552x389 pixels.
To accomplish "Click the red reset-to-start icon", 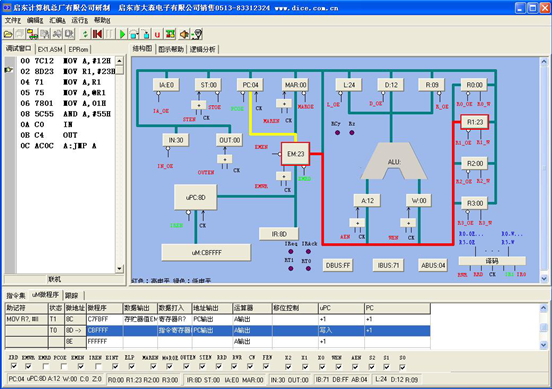I will click(97, 34).
